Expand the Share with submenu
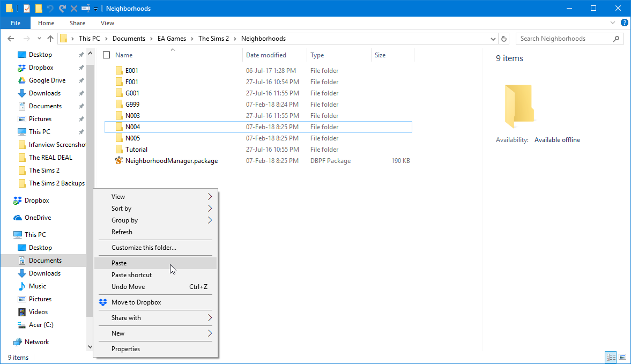 coord(155,318)
